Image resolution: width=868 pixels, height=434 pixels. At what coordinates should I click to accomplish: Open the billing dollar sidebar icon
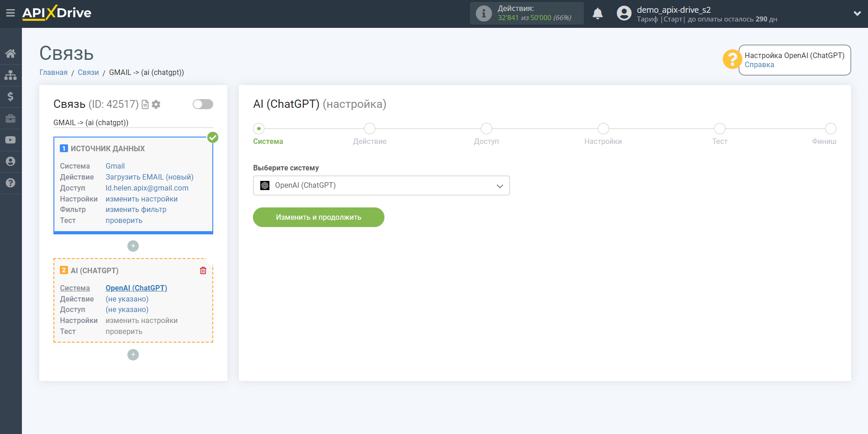pos(11,96)
